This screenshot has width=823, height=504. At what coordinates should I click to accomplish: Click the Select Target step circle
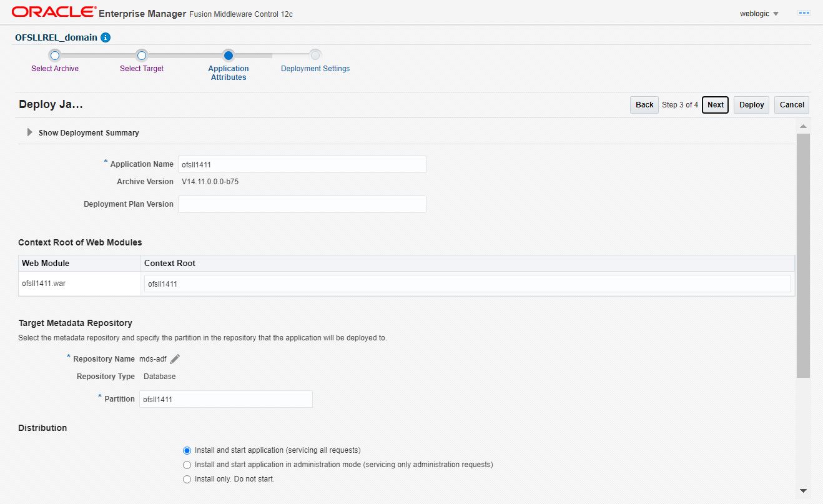(x=142, y=55)
